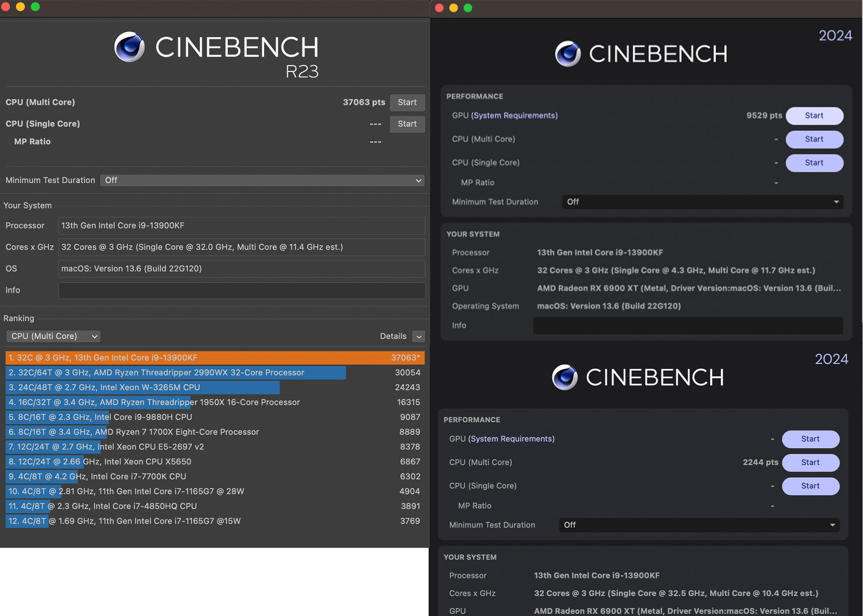Close the Cinebench 2024 window
The height and width of the screenshot is (616, 863).
click(439, 8)
